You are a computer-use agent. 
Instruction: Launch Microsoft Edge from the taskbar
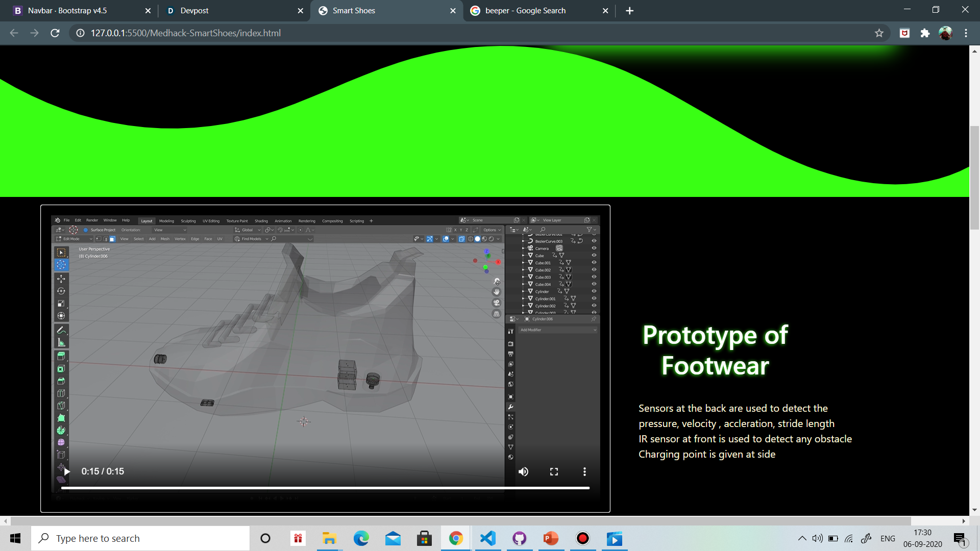(x=361, y=538)
